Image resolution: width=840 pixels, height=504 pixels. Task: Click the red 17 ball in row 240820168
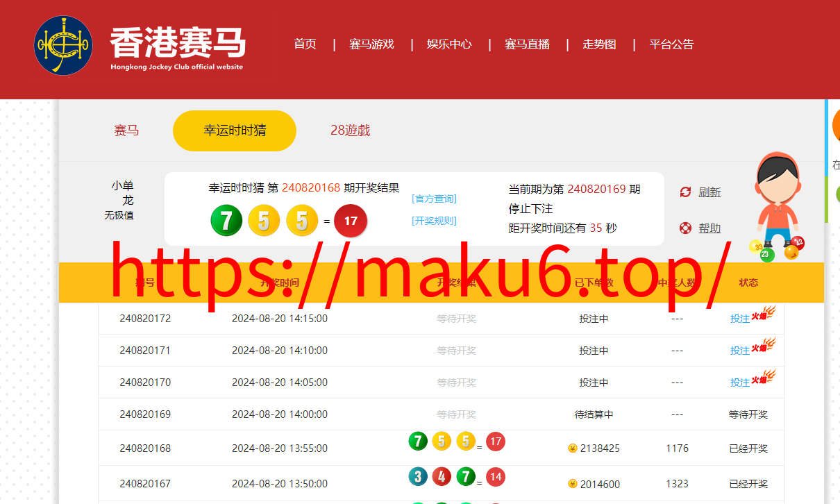495,442
